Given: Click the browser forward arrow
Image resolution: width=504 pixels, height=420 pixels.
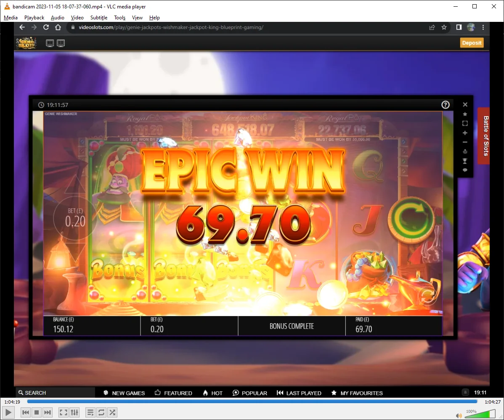Looking at the screenshot, I should (x=34, y=27).
